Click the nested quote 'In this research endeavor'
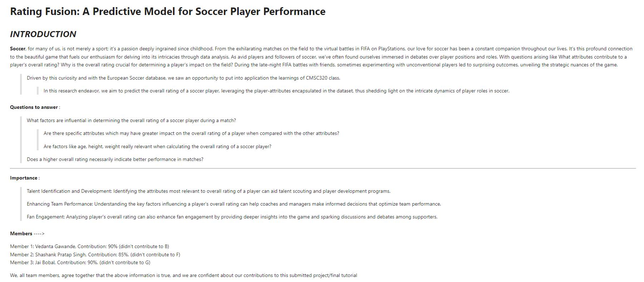This screenshot has width=644, height=282. [276, 91]
